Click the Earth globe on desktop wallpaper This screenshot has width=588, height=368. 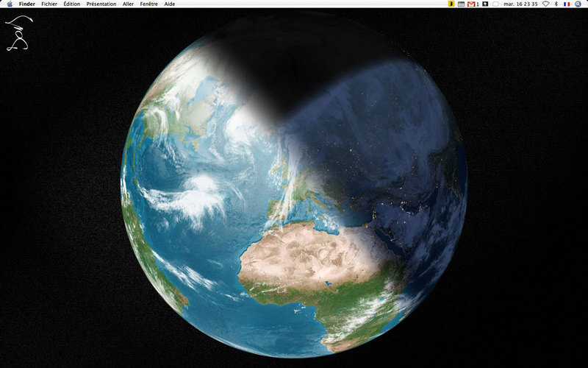pos(293,184)
